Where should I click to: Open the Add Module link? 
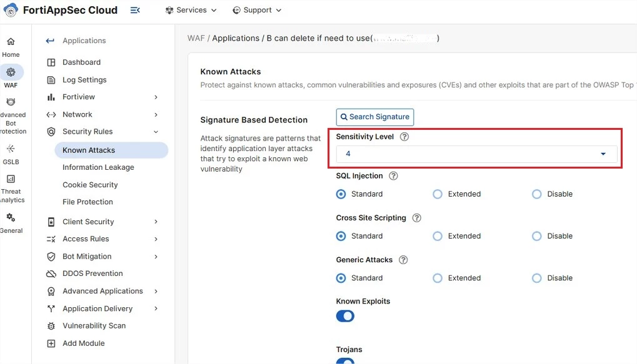(x=84, y=343)
